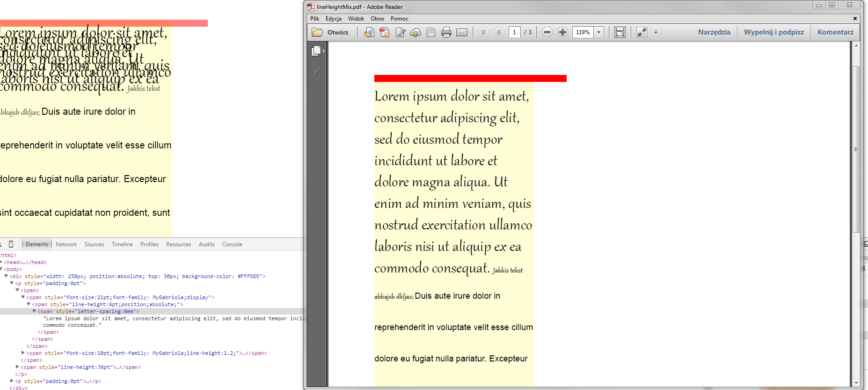Viewport: 868px width, 390px height.
Task: Toggle device mode icon in DevTools
Action: click(11, 244)
